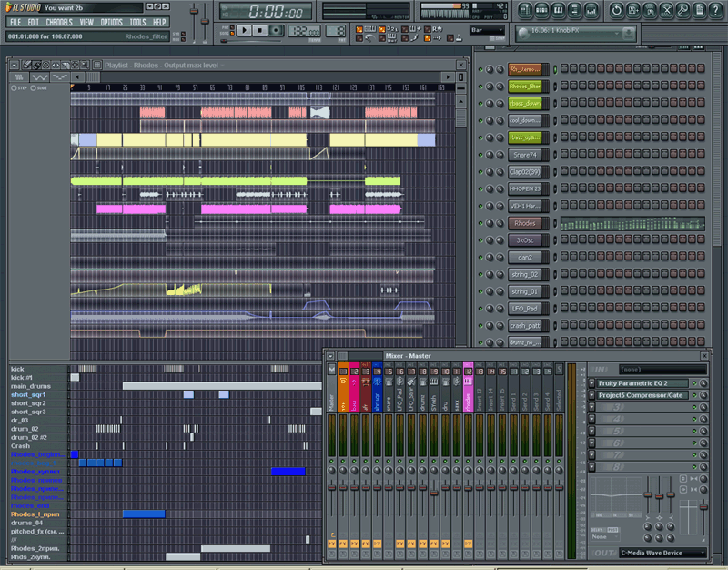Click the render to audio file icon
This screenshot has width=728, height=570.
click(650, 10)
